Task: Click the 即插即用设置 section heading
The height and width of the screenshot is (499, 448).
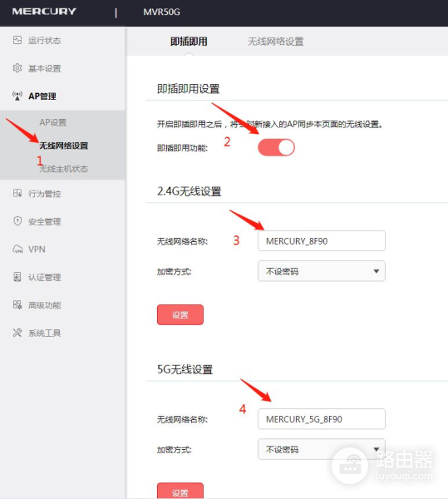Action: (x=188, y=89)
